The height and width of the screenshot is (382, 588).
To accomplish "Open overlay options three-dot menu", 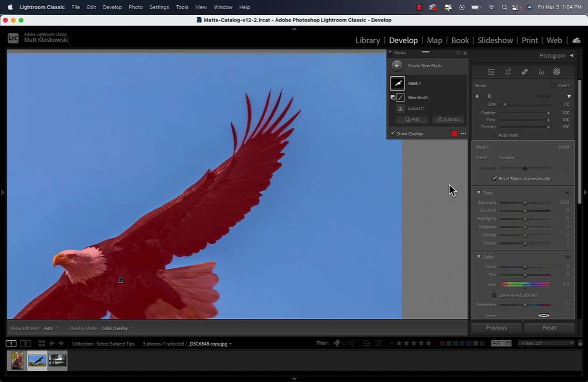I will (x=463, y=134).
